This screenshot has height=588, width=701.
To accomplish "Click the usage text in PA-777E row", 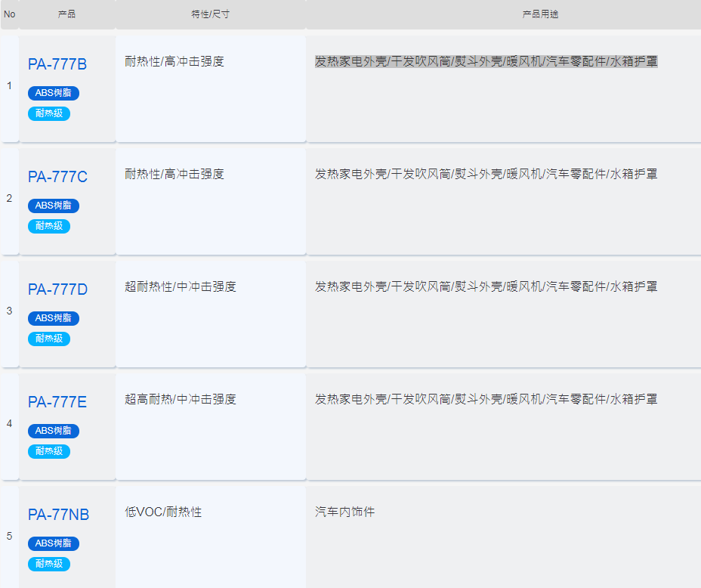I will point(486,399).
